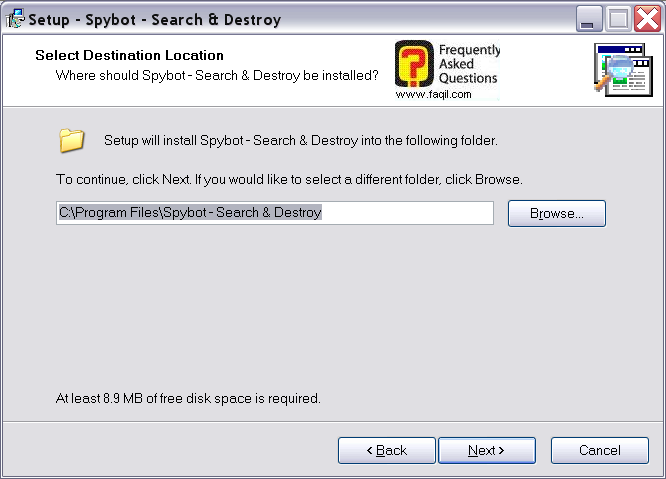Click the disabled maximize button
666x479 pixels.
[x=618, y=19]
